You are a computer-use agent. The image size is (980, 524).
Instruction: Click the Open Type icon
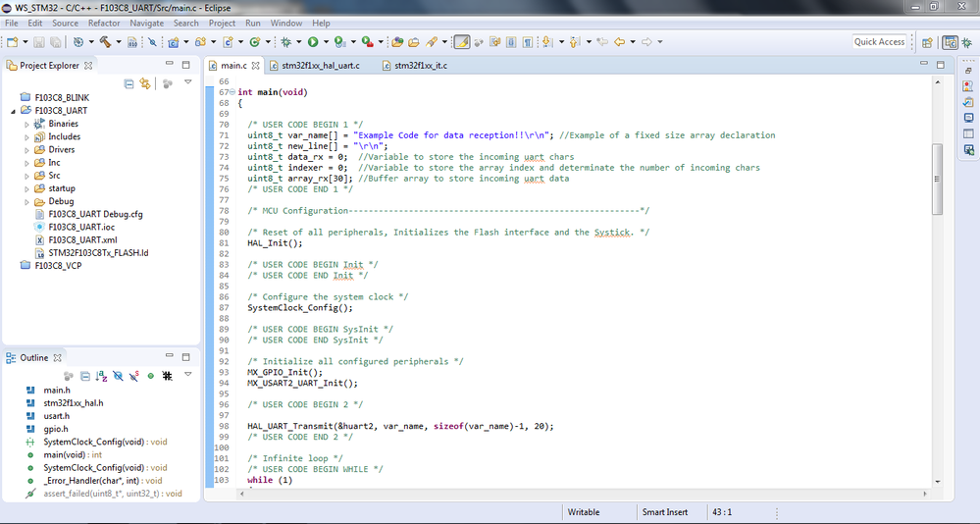[397, 42]
